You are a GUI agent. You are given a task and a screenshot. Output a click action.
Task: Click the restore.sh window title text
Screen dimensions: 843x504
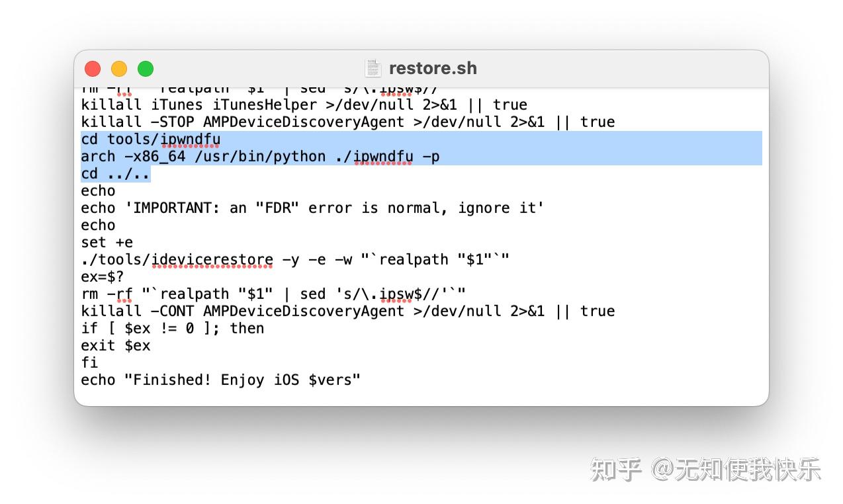pyautogui.click(x=433, y=68)
